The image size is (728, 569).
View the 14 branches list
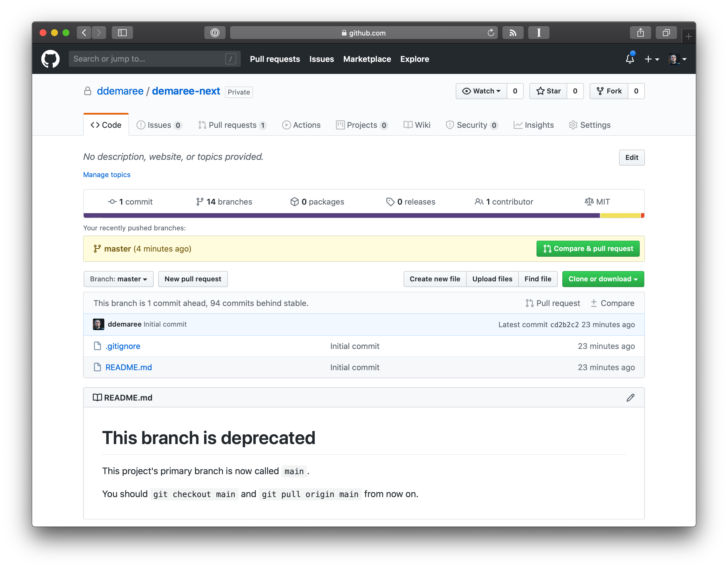click(x=224, y=201)
